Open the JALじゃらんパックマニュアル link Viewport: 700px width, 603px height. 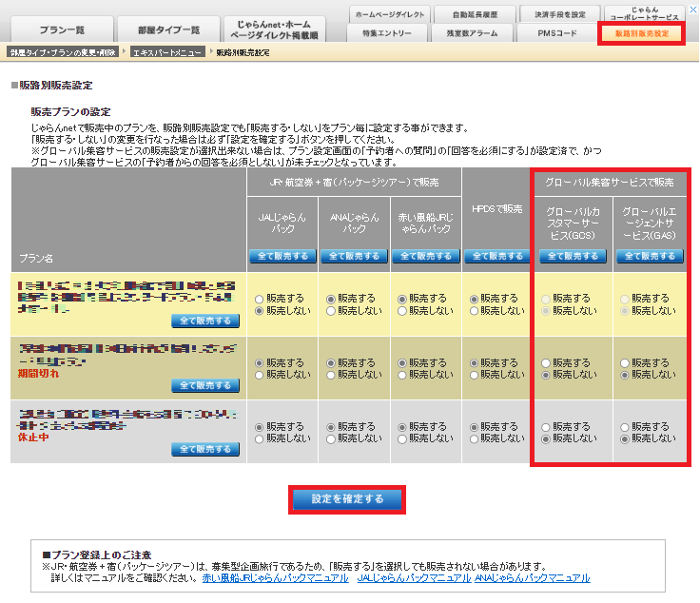click(x=414, y=577)
